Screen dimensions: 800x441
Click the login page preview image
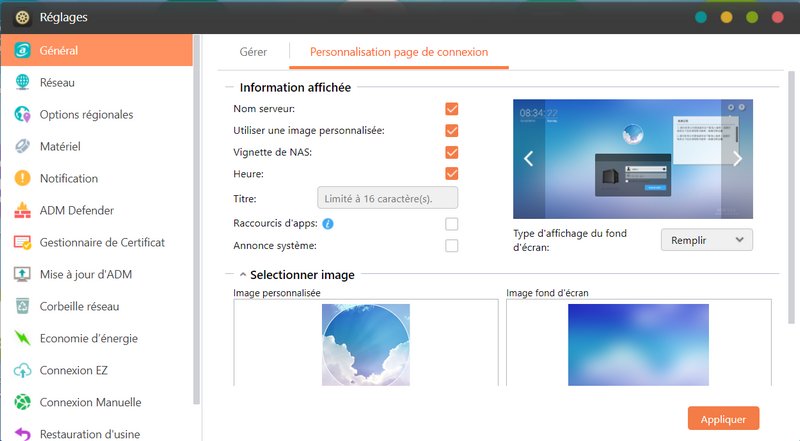point(633,159)
